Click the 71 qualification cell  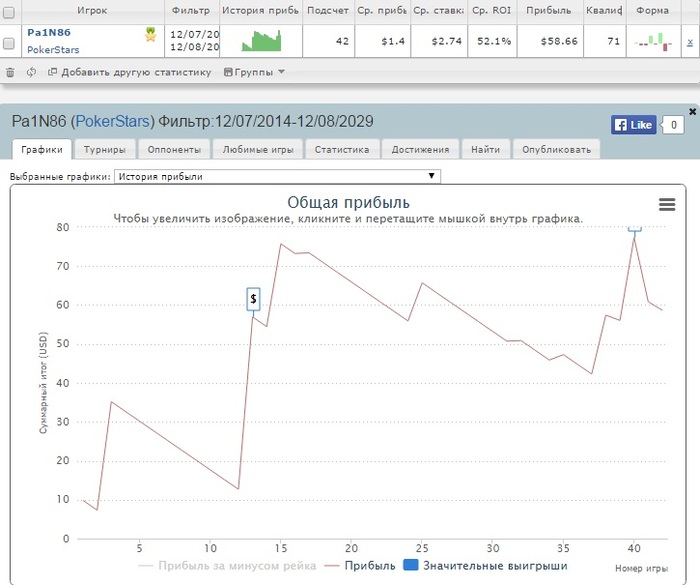604,41
